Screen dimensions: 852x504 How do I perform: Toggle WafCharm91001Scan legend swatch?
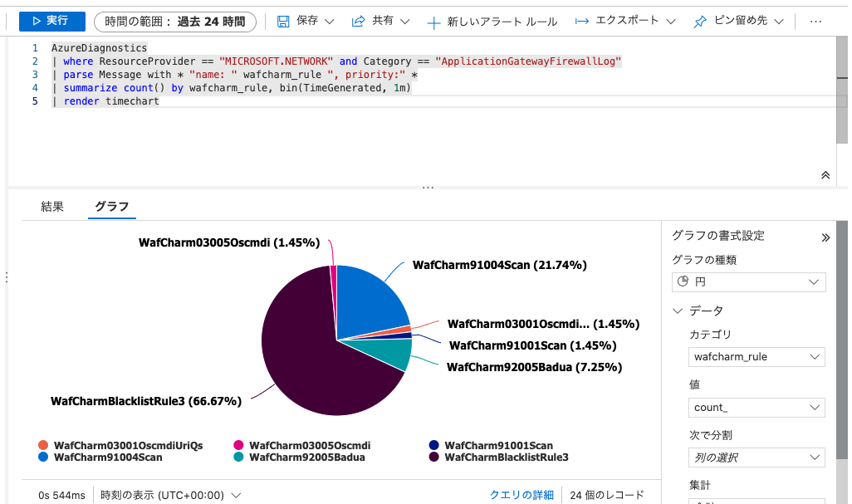(x=433, y=445)
